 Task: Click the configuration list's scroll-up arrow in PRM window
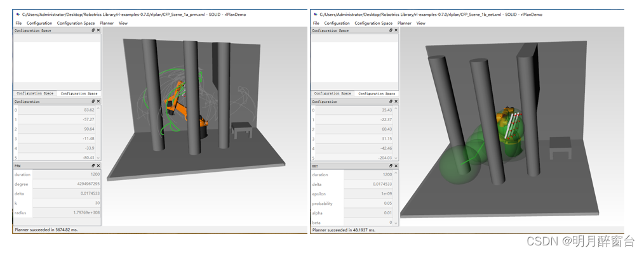(98, 108)
